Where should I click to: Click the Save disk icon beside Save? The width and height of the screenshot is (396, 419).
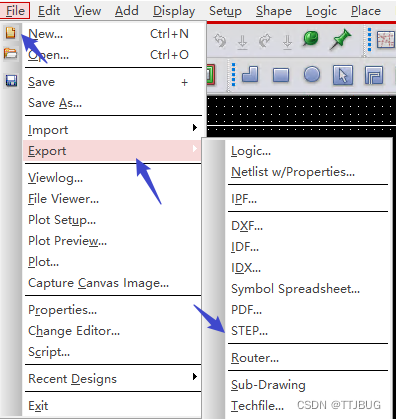(11, 81)
